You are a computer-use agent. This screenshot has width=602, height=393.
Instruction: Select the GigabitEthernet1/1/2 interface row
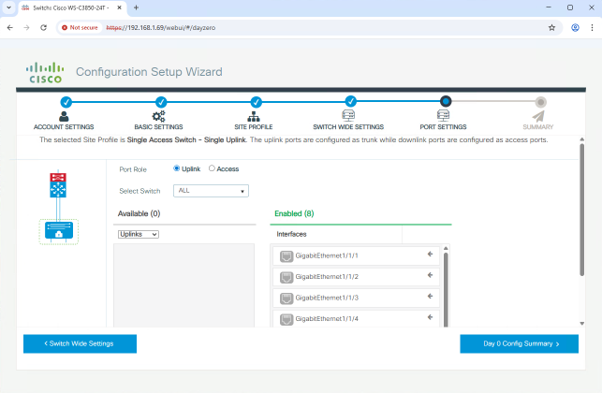pos(356,277)
